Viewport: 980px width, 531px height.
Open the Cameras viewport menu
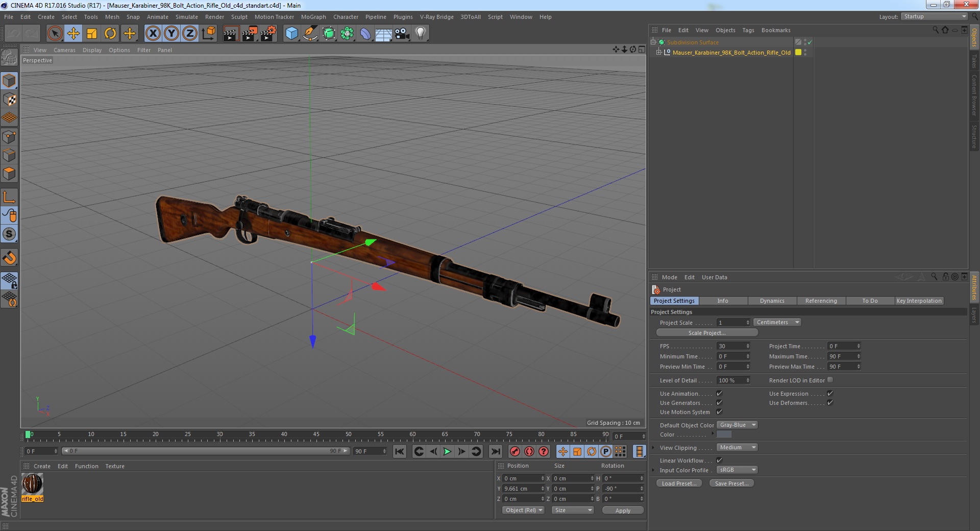pos(64,50)
